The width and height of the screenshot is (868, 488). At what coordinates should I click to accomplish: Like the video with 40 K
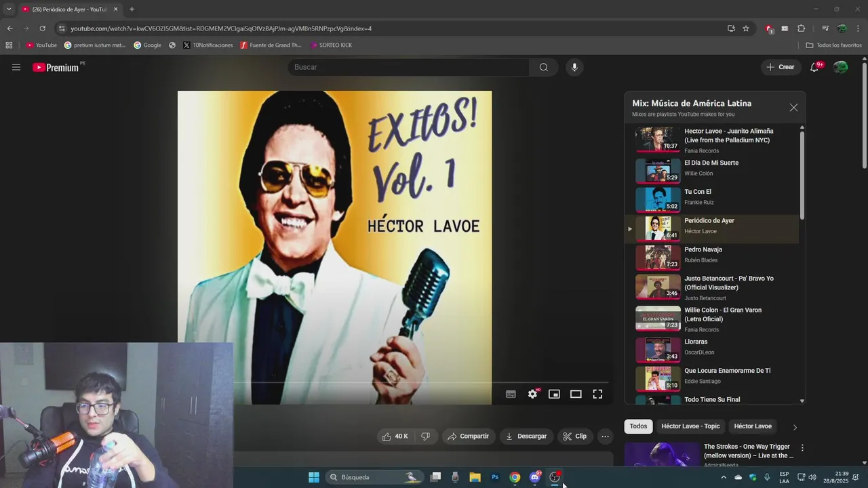tap(395, 436)
